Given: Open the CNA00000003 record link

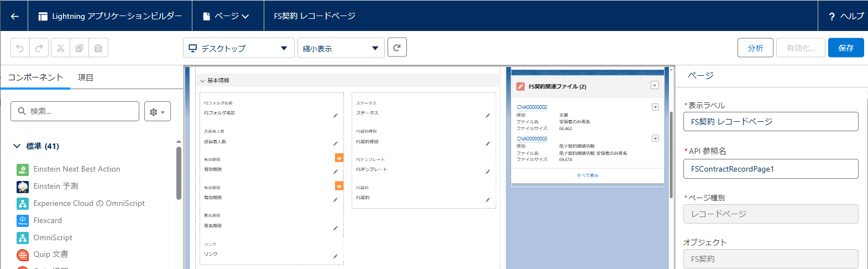Looking at the screenshot, I should [532, 139].
